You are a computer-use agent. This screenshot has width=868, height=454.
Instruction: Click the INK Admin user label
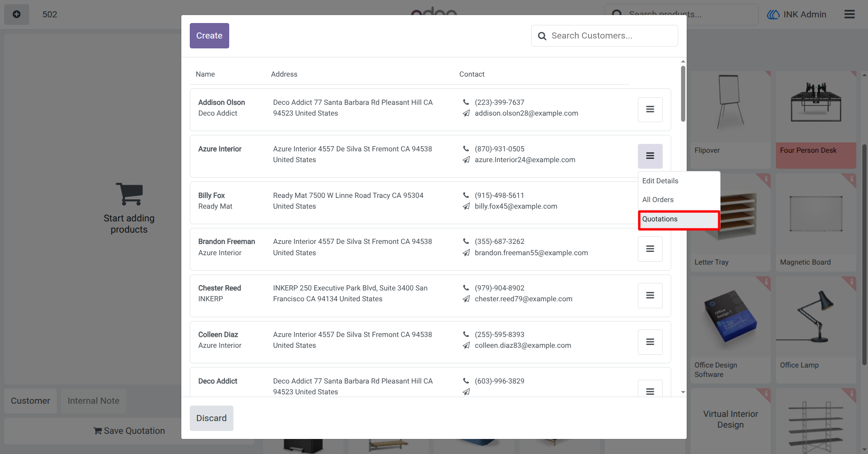coord(805,15)
